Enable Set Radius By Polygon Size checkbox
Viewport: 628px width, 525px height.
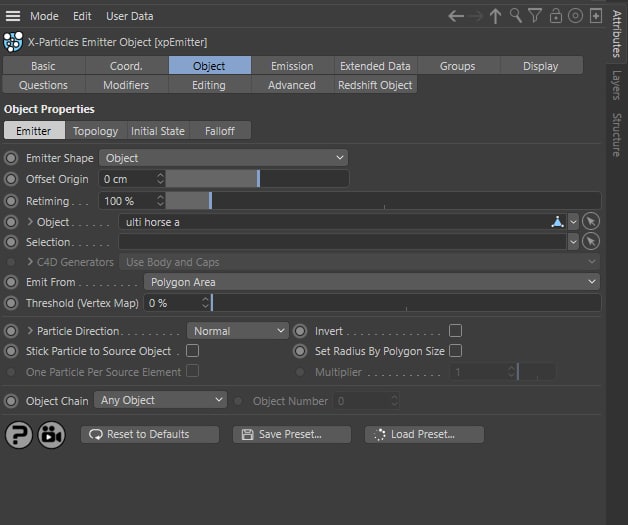[455, 351]
